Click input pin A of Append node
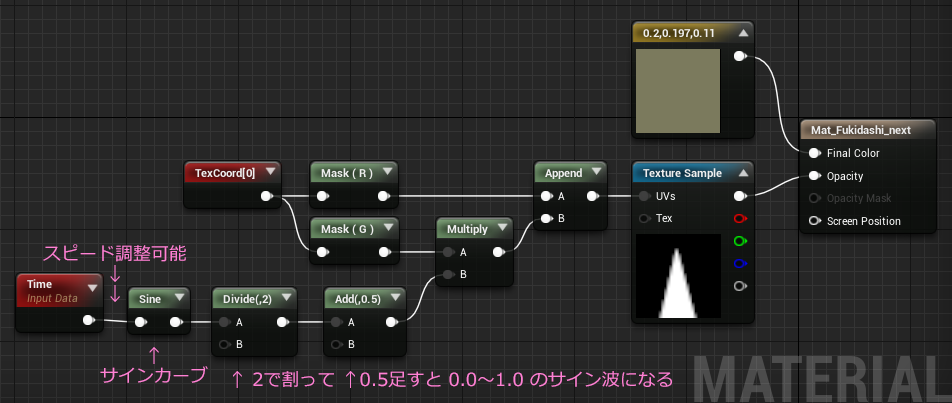 point(546,196)
